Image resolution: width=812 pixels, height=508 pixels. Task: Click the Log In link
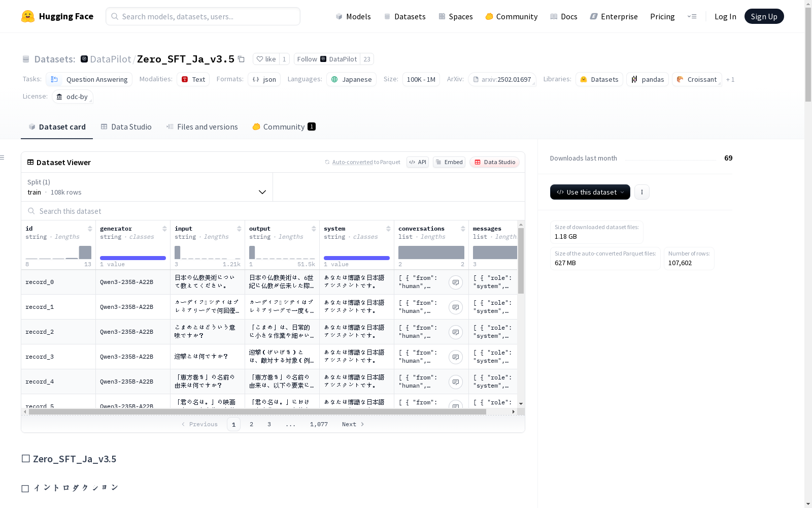point(725,16)
